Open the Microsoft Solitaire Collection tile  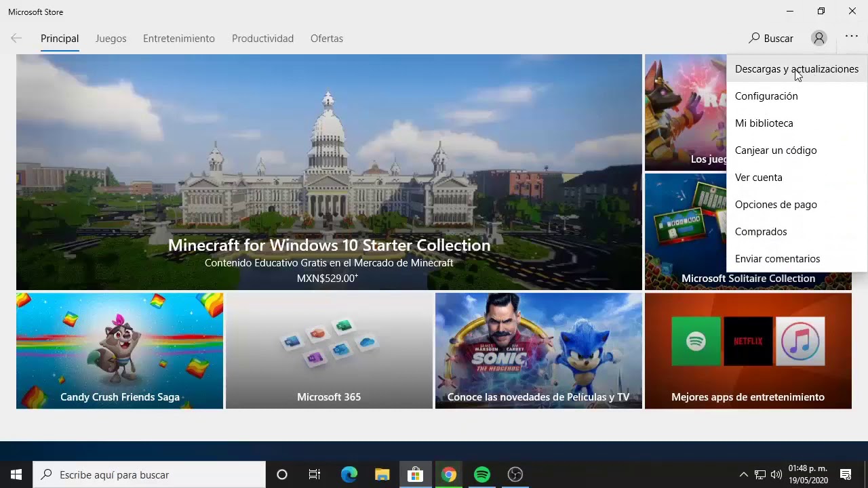click(685, 232)
